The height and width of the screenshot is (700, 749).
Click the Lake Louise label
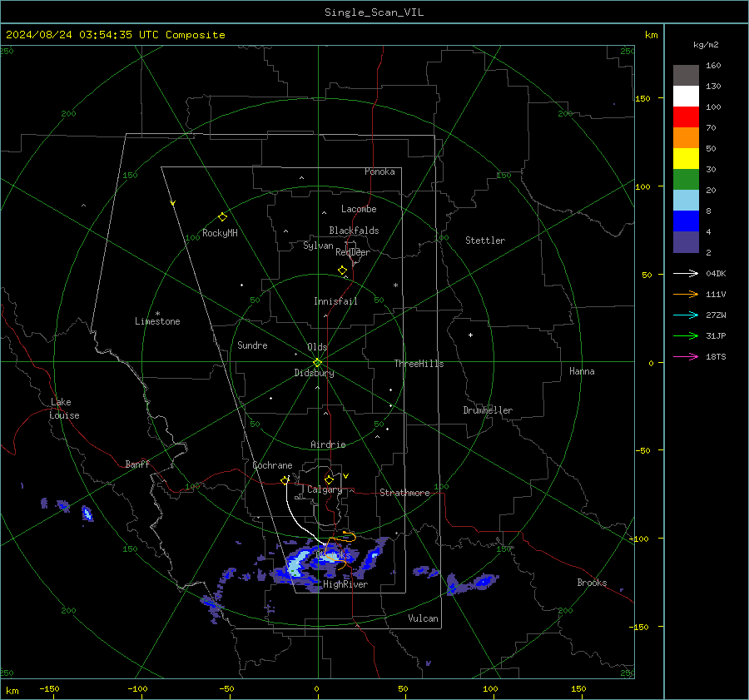(x=64, y=409)
